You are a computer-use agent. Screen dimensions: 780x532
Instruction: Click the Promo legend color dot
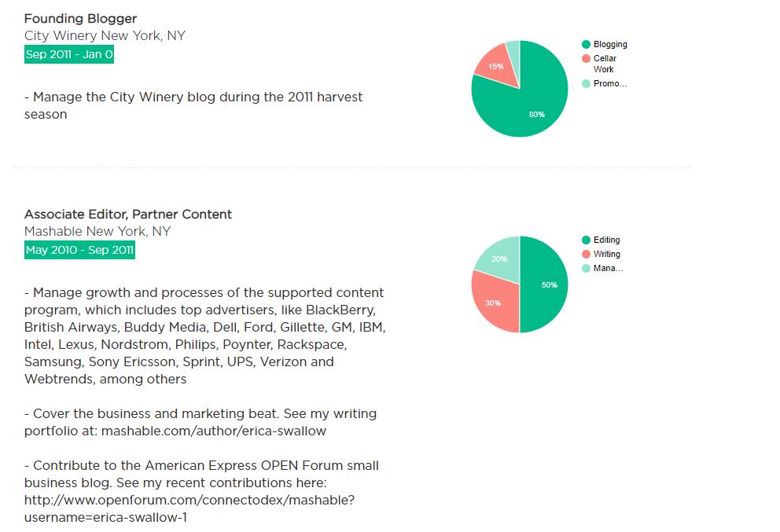pos(586,84)
